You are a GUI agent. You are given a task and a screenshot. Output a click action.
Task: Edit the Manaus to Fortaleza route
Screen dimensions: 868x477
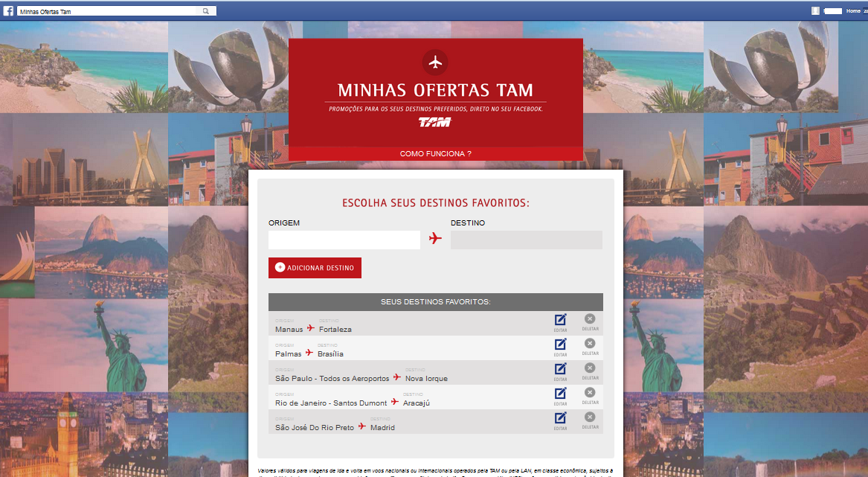(x=560, y=321)
